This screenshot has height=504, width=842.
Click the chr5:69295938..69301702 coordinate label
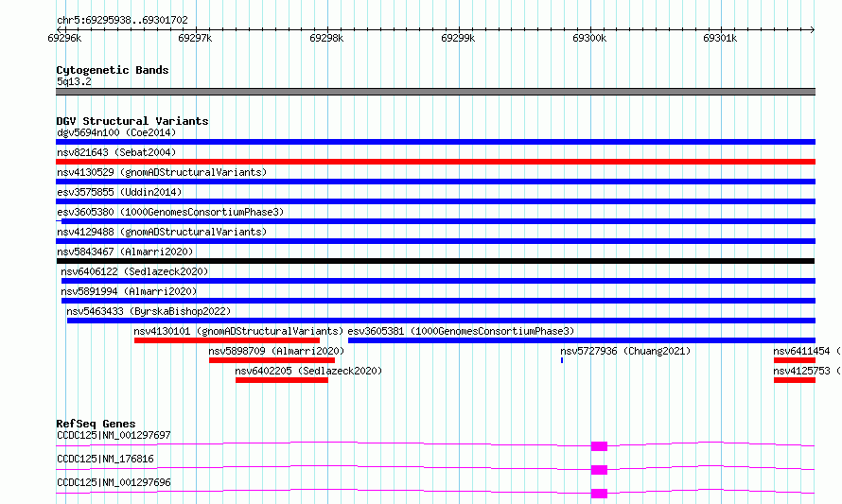[122, 20]
